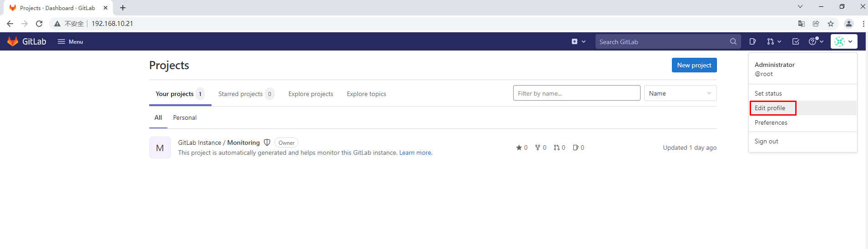Viewport: 868px width, 249px height.
Task: Open the Issues icon in navbar
Action: click(752, 41)
